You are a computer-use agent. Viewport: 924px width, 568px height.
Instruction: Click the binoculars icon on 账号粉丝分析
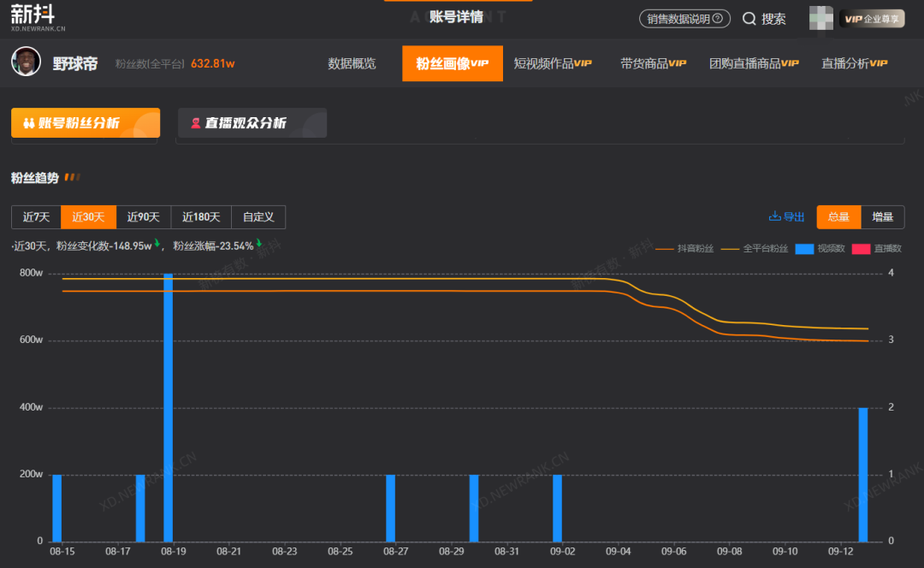click(28, 123)
